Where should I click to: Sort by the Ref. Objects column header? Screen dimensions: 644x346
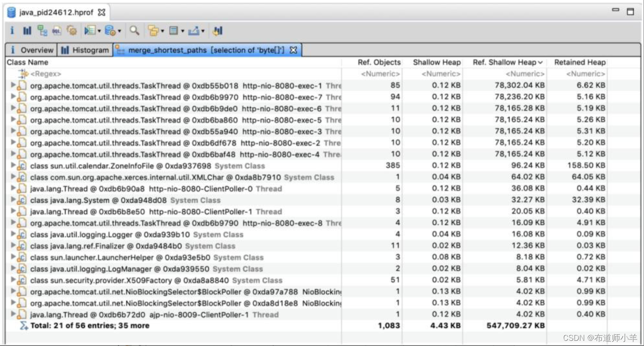pos(372,62)
